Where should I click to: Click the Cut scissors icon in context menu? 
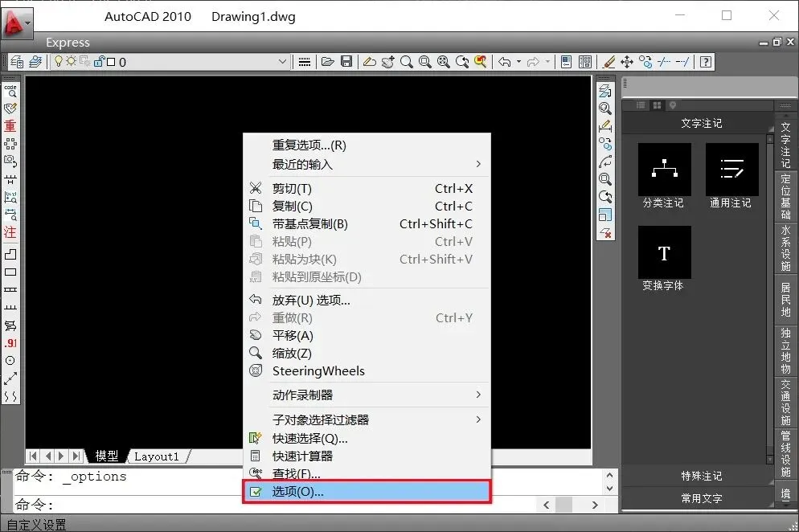point(256,188)
